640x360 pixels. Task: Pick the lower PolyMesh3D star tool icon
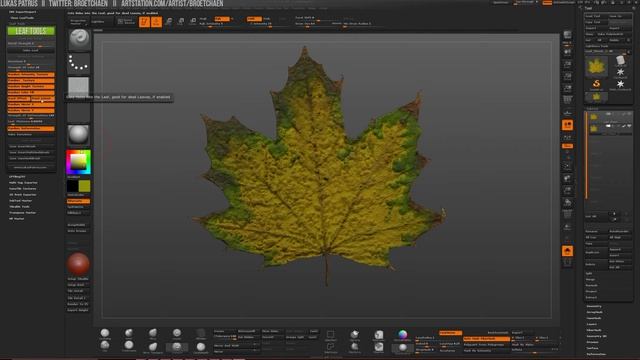(x=620, y=84)
